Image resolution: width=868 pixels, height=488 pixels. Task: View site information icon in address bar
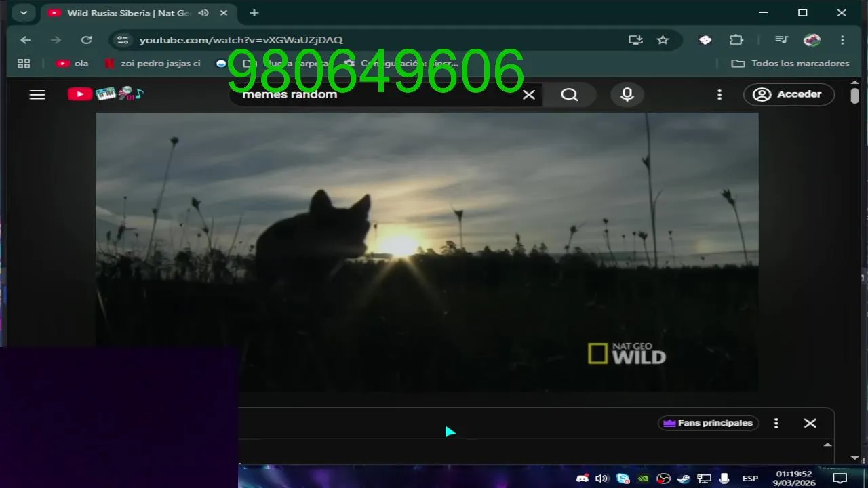(x=123, y=40)
